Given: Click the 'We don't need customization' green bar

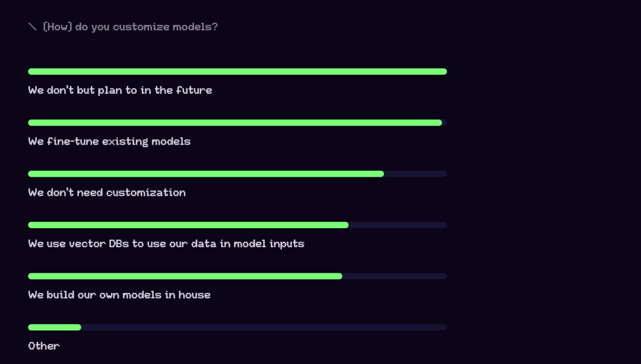Looking at the screenshot, I should tap(206, 174).
